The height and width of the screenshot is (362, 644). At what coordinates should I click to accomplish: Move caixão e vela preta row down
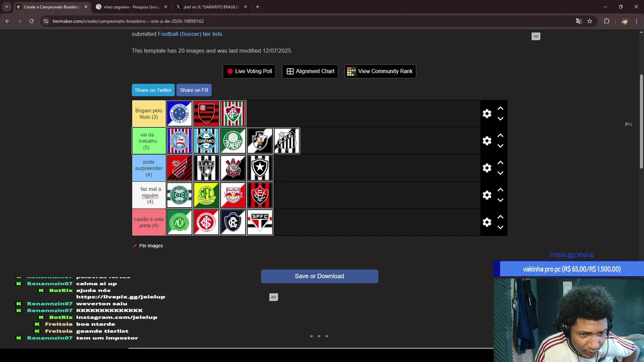[500, 228]
